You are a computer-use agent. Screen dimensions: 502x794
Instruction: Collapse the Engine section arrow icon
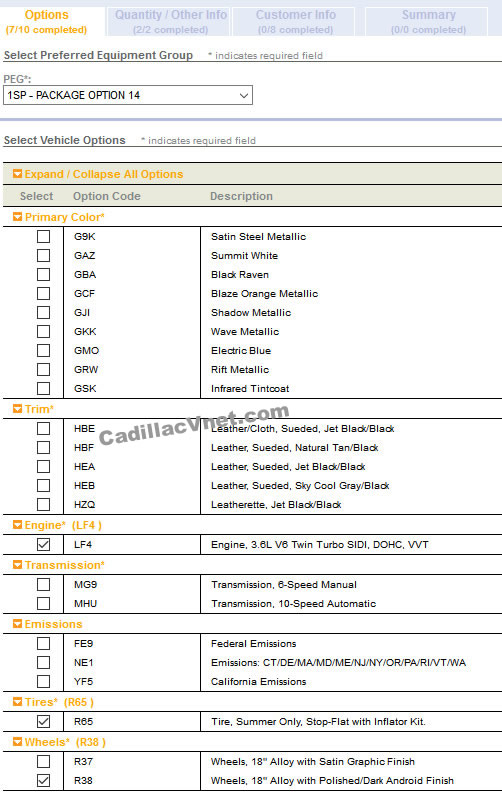click(17, 525)
